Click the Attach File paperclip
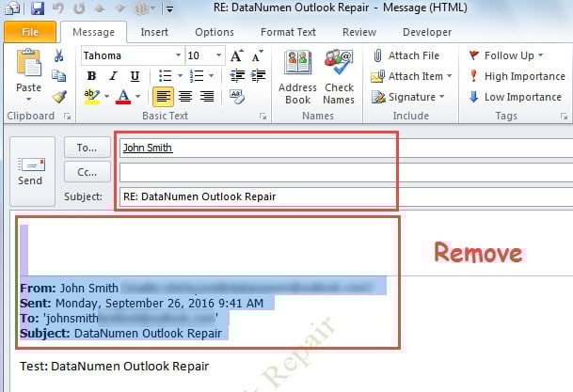 coord(405,56)
